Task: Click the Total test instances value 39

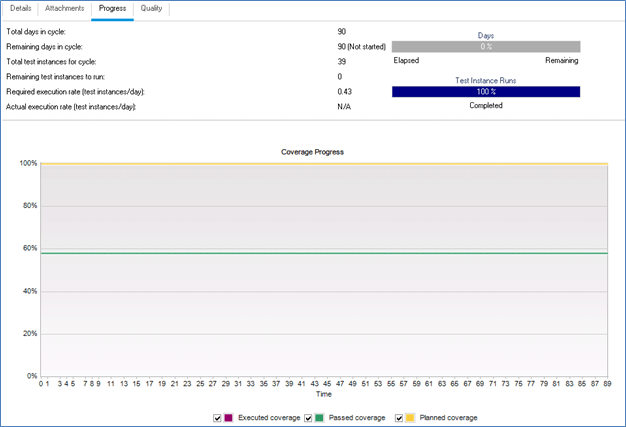Action: 342,61
